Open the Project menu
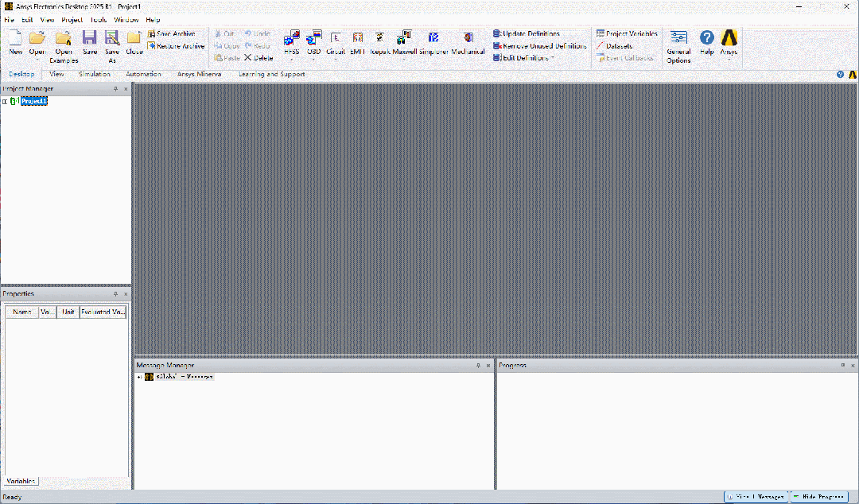 (72, 20)
